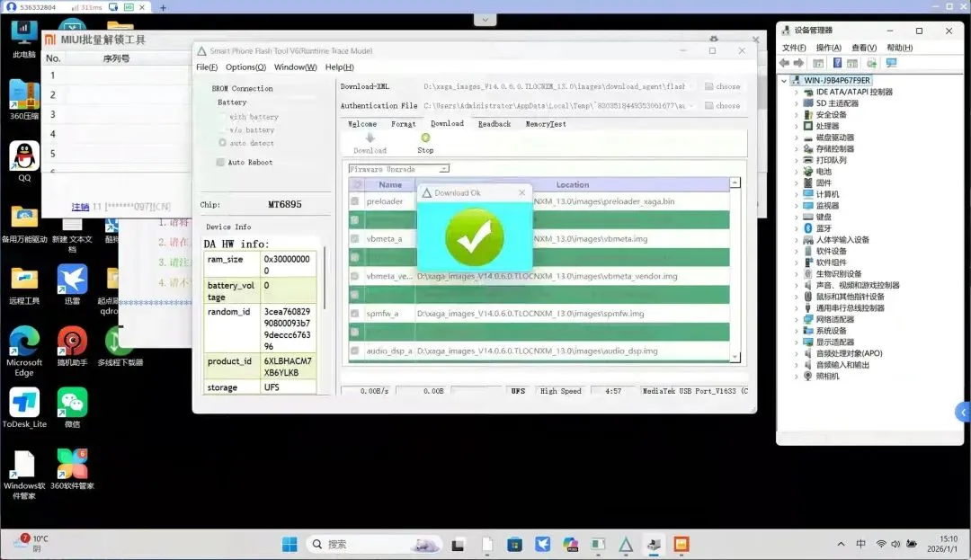This screenshot has width=971, height=560.
Task: Select the auto detect battery radio button
Action: pos(222,143)
